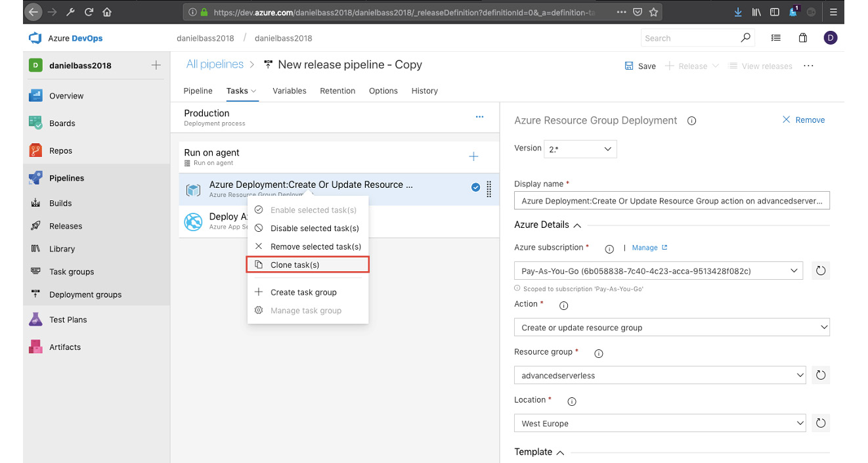This screenshot has width=868, height=463.
Task: Open user profile avatar D
Action: [831, 38]
